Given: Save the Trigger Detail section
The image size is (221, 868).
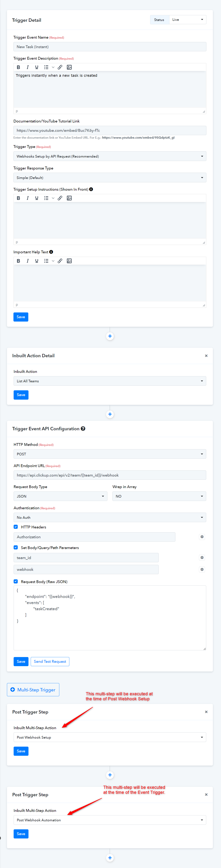Looking at the screenshot, I should point(21,317).
